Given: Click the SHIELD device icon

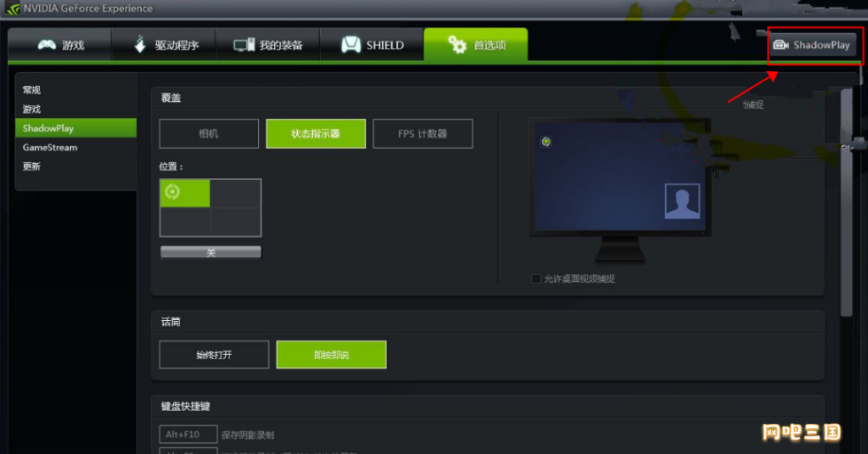Looking at the screenshot, I should click(351, 45).
